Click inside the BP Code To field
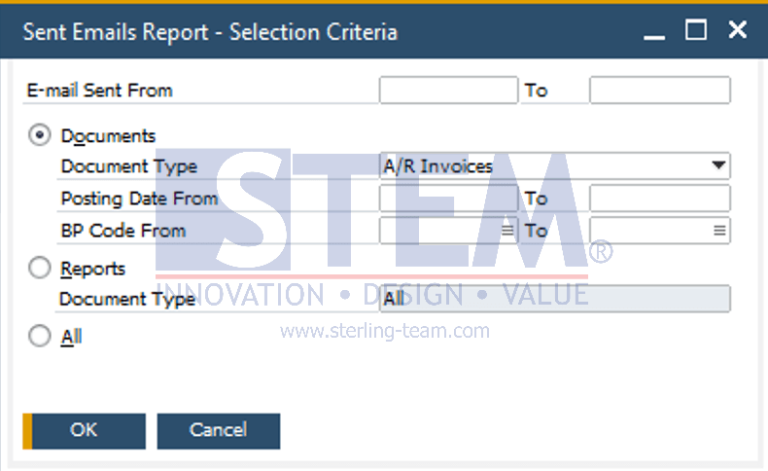The height and width of the screenshot is (471, 768). pyautogui.click(x=648, y=231)
